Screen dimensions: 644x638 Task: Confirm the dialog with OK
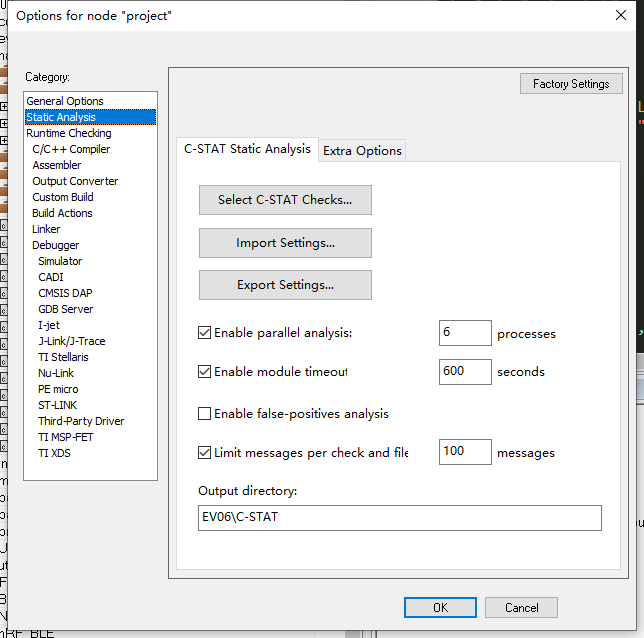point(440,607)
